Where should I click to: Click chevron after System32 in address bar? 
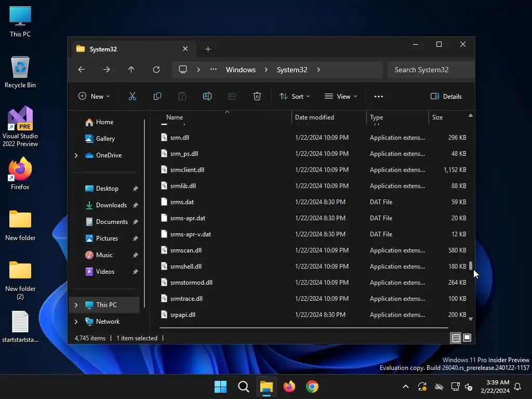[x=318, y=70]
